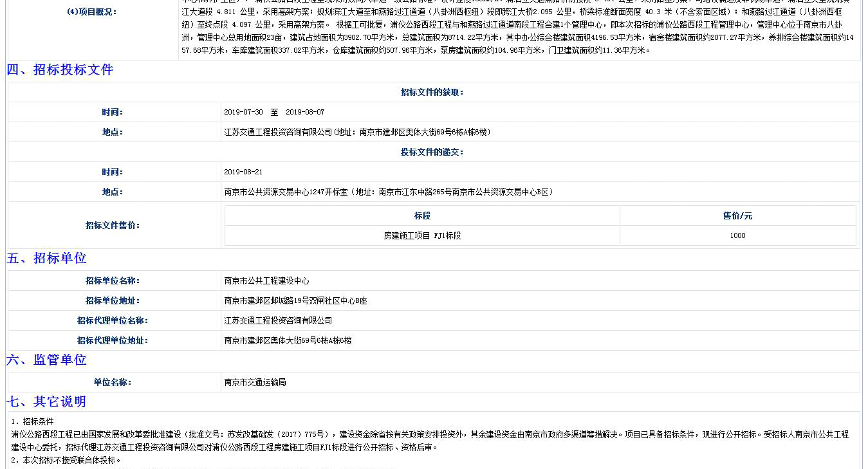Click the 投标文件的递交 header row

click(x=434, y=152)
